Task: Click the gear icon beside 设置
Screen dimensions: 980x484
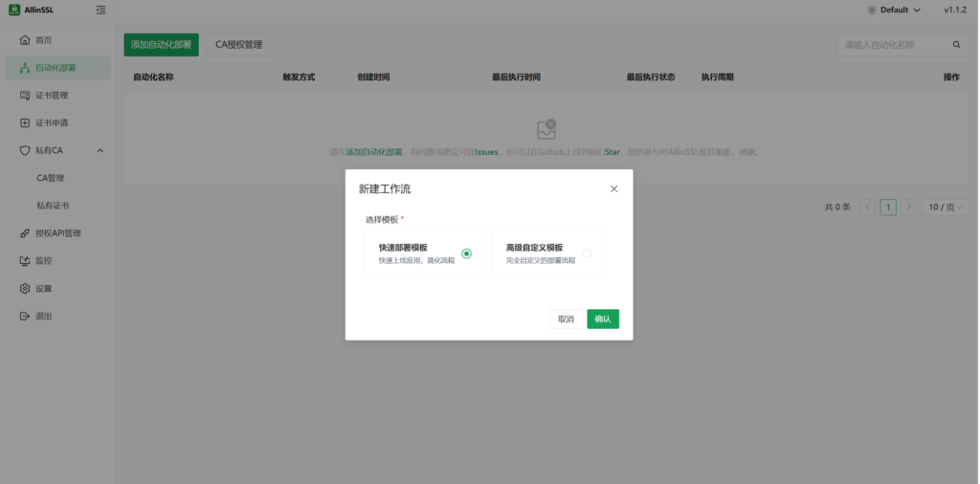Action: click(25, 289)
